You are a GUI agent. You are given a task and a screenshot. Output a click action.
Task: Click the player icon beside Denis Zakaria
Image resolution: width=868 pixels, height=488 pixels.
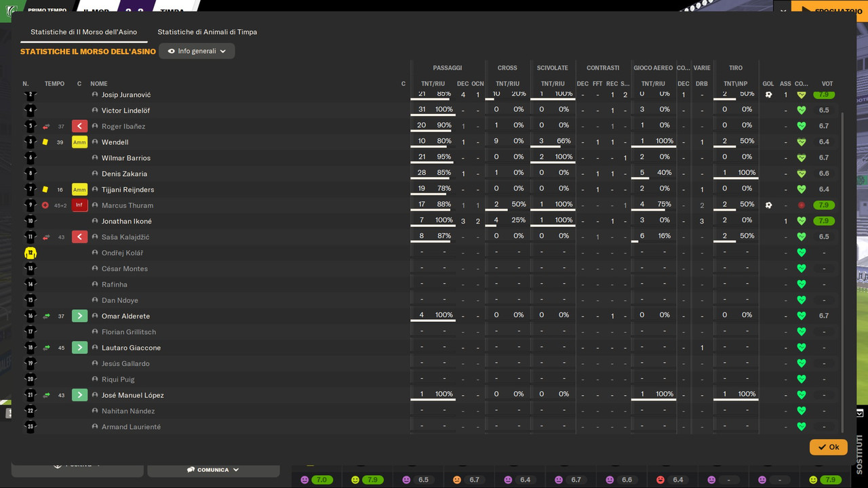(95, 174)
